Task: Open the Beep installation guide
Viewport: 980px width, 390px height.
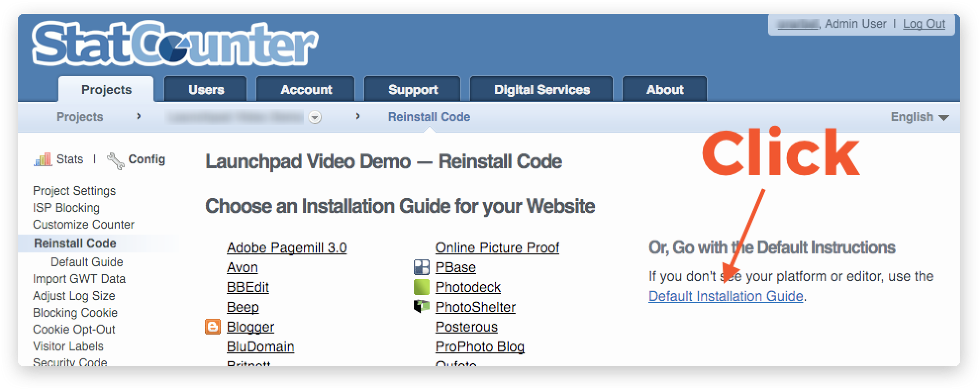Action: tap(243, 307)
